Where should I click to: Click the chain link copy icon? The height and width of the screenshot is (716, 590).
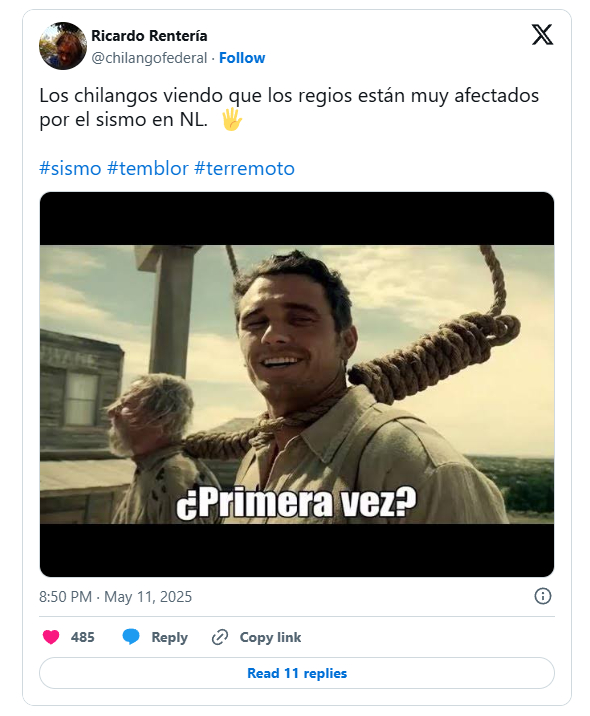(220, 637)
